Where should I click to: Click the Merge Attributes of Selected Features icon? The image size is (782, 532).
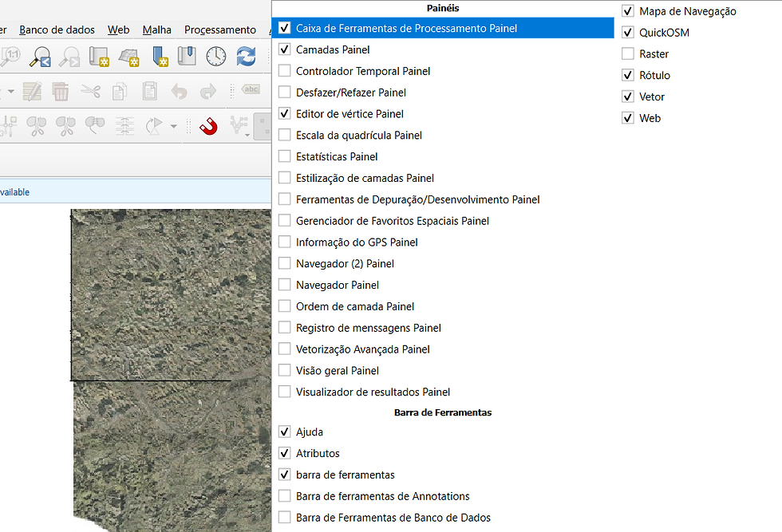tap(124, 126)
